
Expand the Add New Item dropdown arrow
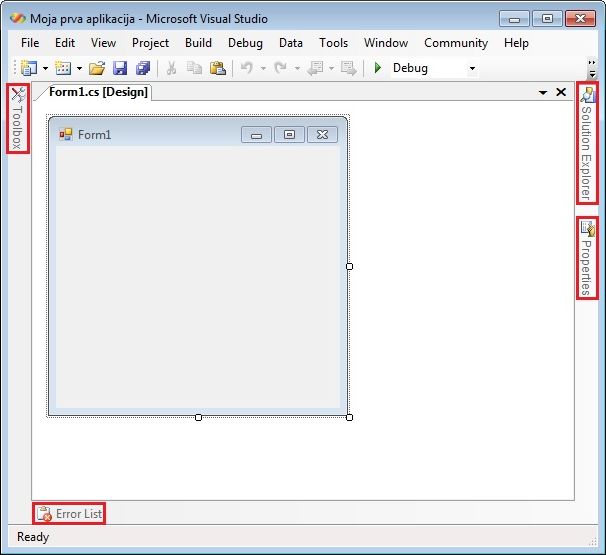[79, 68]
